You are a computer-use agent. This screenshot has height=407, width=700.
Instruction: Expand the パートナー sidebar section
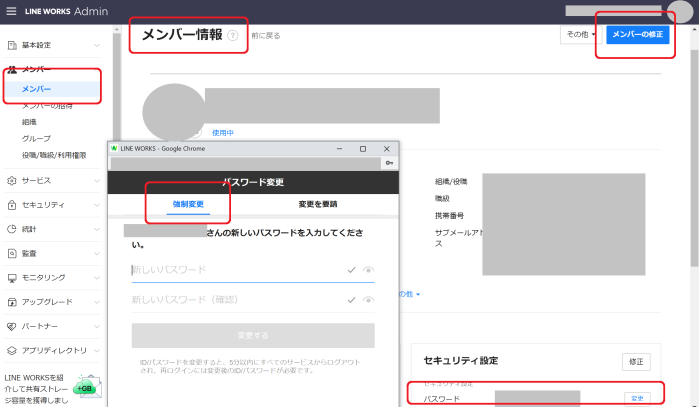(97, 327)
